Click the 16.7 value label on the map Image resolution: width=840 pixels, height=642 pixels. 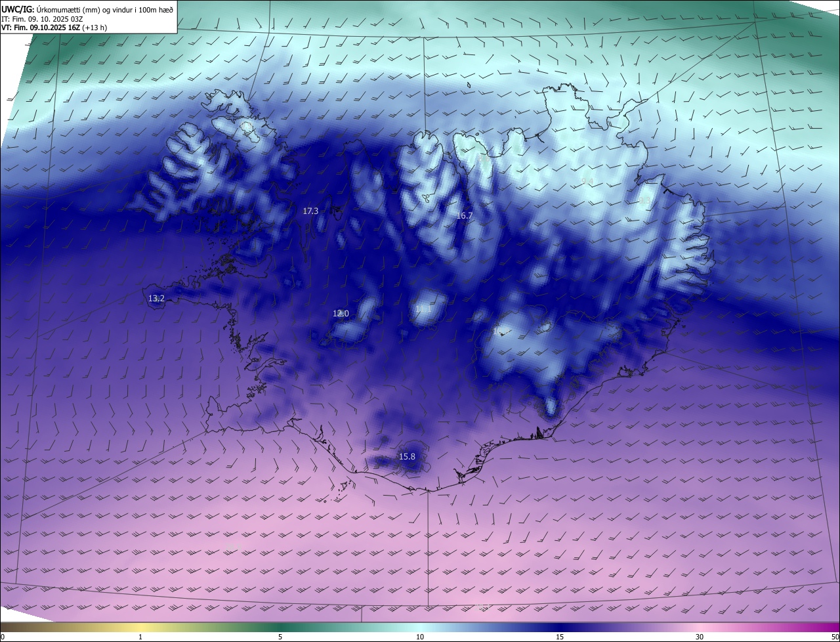pos(465,216)
